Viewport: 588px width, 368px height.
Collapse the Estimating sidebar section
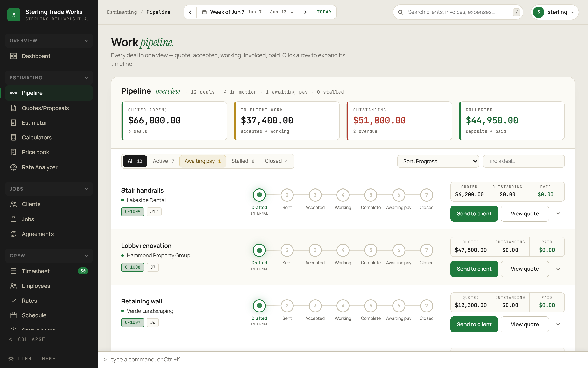[x=49, y=78]
